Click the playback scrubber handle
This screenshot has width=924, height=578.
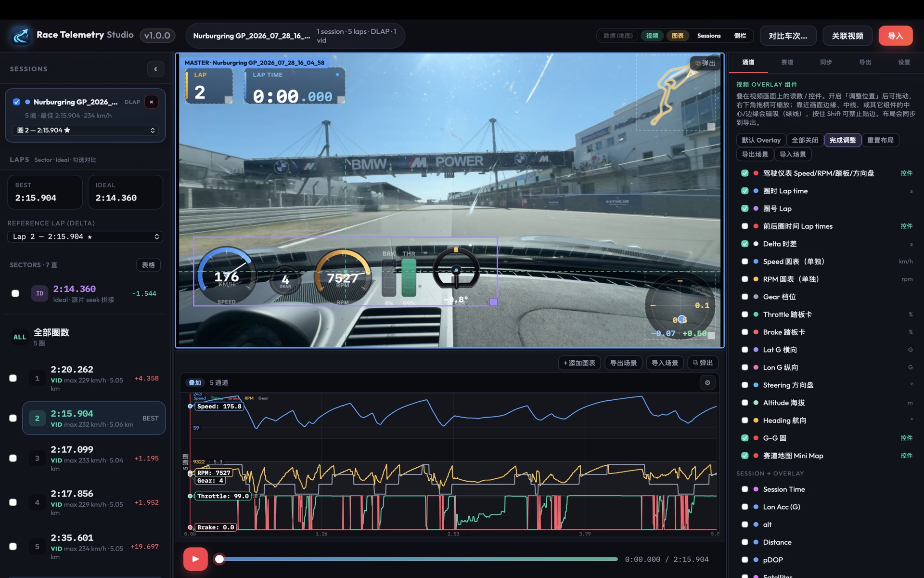(219, 559)
